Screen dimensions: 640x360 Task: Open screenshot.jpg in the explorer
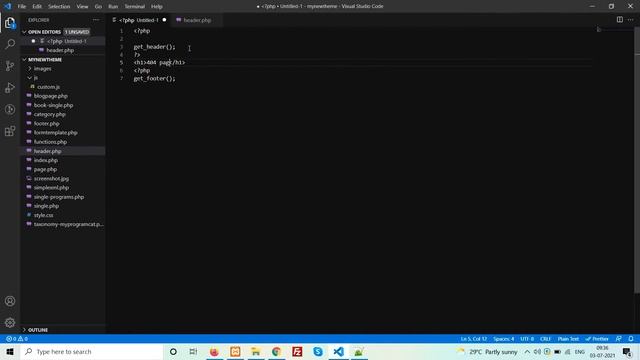pyautogui.click(x=51, y=178)
